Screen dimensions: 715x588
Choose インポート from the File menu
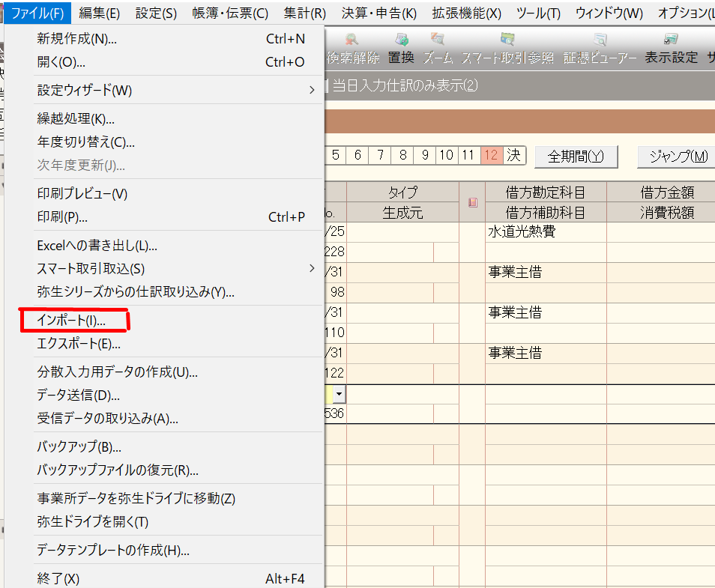(72, 321)
